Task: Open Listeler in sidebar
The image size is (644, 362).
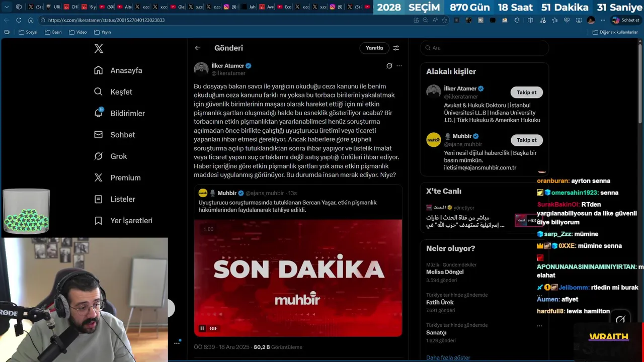Action: tap(115, 199)
